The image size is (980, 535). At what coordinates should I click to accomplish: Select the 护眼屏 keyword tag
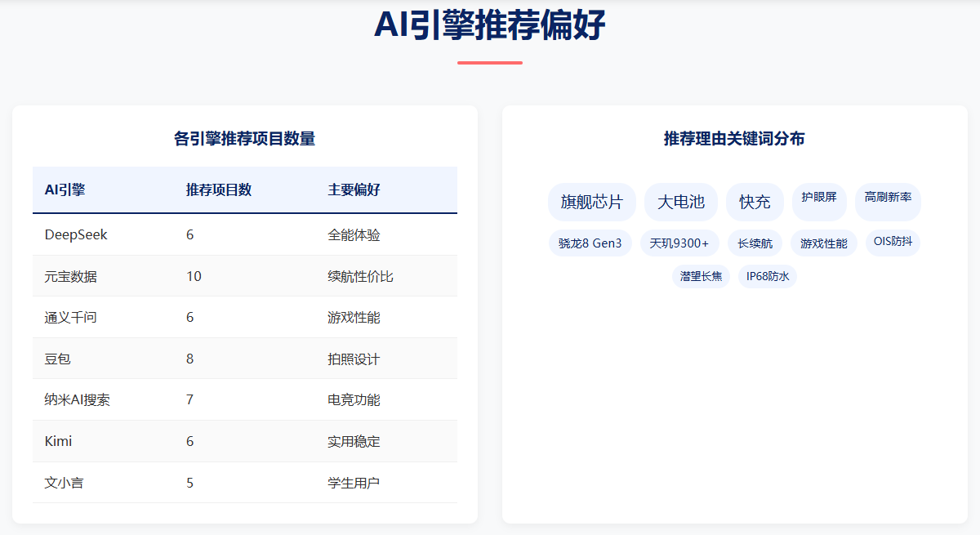[819, 202]
